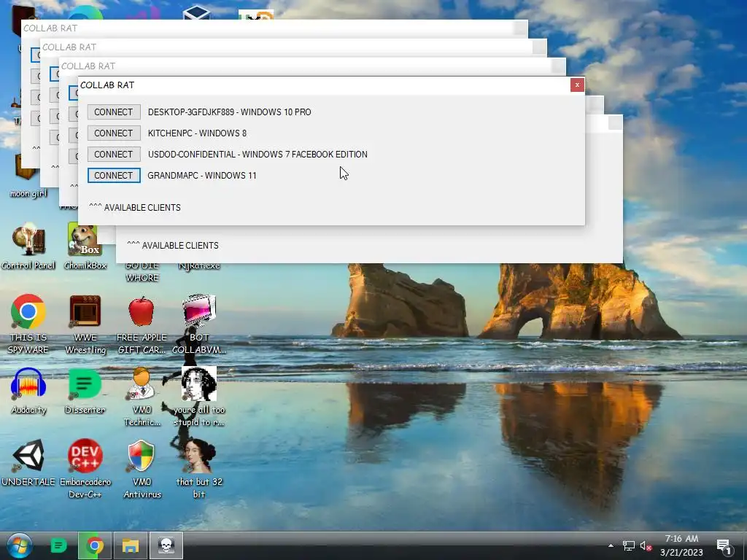
Task: Click the skull COLLAB RAT taskbar icon
Action: [x=166, y=545]
